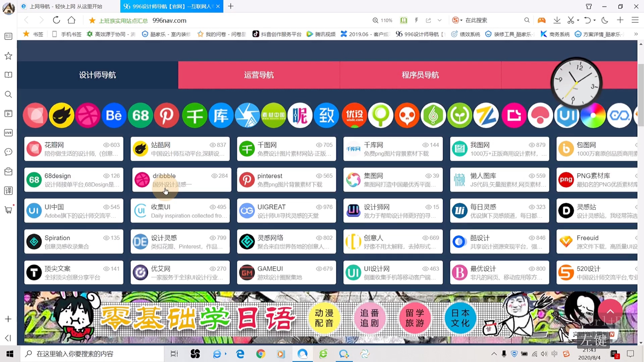Open the 设计灵感 site card
644x362 pixels.
(x=180, y=242)
